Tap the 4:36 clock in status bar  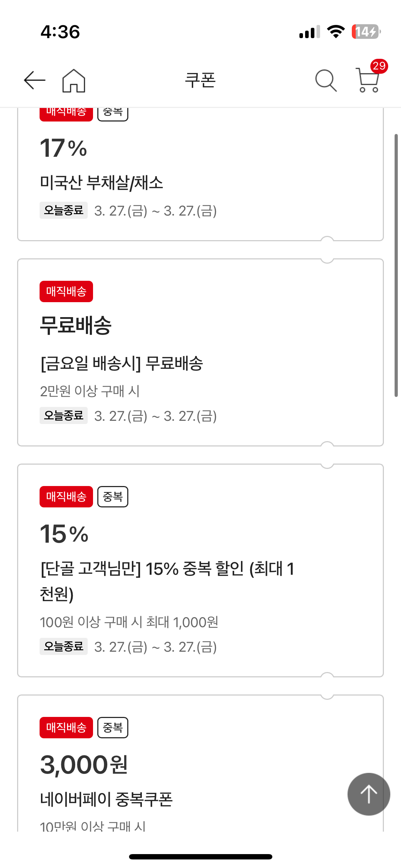(x=60, y=32)
